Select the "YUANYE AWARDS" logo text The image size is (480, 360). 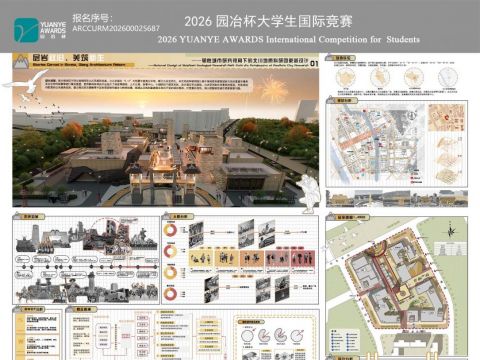[53, 28]
